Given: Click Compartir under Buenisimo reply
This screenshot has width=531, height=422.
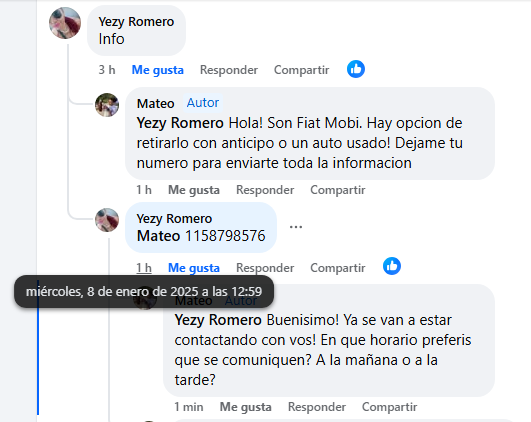Looking at the screenshot, I should [389, 407].
